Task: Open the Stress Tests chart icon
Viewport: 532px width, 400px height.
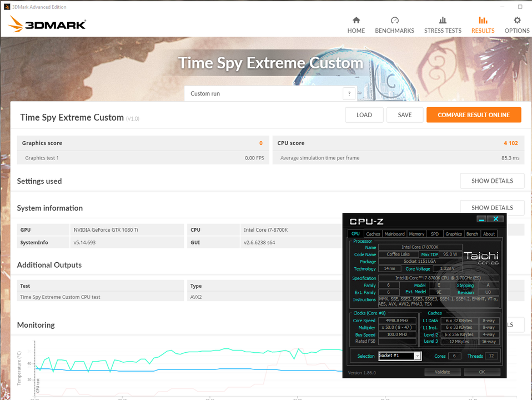Action: pos(443,20)
